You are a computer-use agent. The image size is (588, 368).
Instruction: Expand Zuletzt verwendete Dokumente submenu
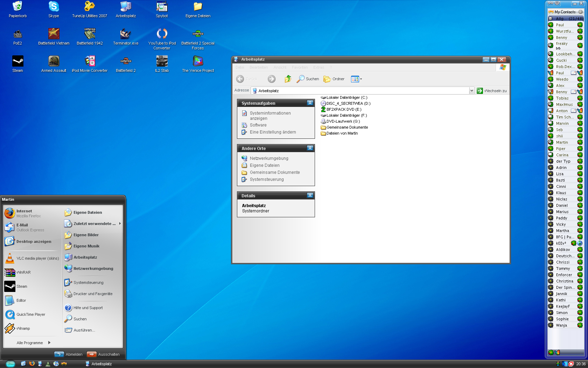(x=93, y=224)
